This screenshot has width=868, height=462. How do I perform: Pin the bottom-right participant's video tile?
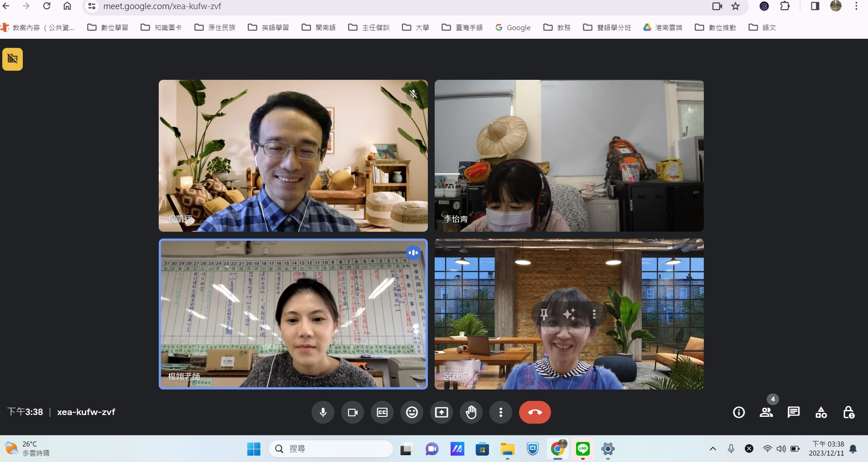tap(544, 314)
